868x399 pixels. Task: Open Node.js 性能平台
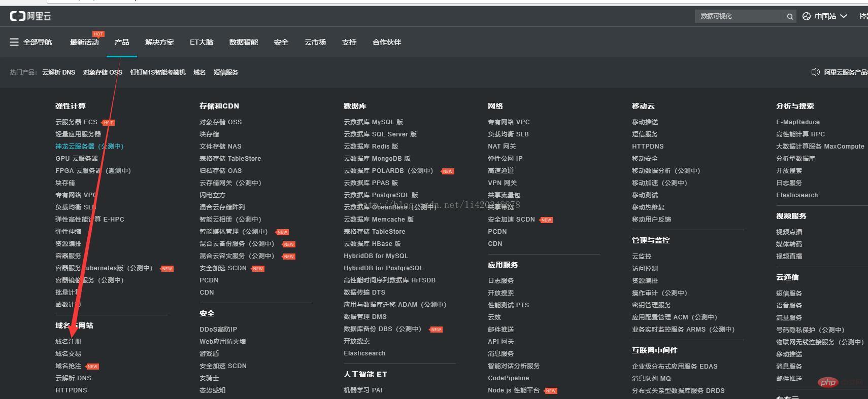pyautogui.click(x=514, y=390)
